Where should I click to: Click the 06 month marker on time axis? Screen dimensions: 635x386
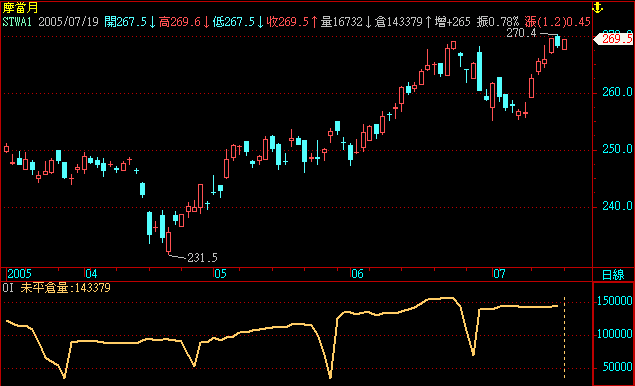357,274
